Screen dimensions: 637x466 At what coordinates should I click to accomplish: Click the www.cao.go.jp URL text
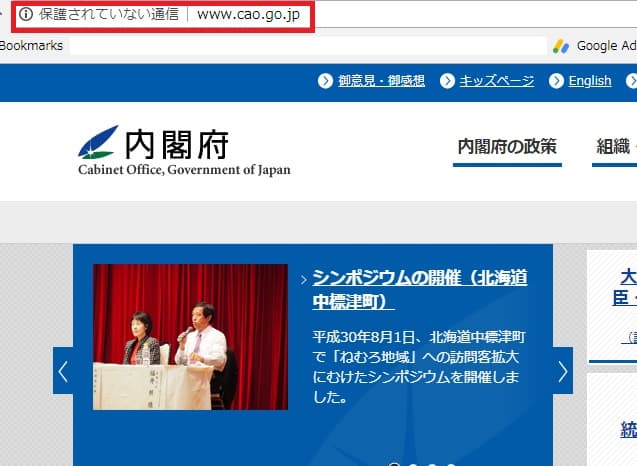[248, 15]
